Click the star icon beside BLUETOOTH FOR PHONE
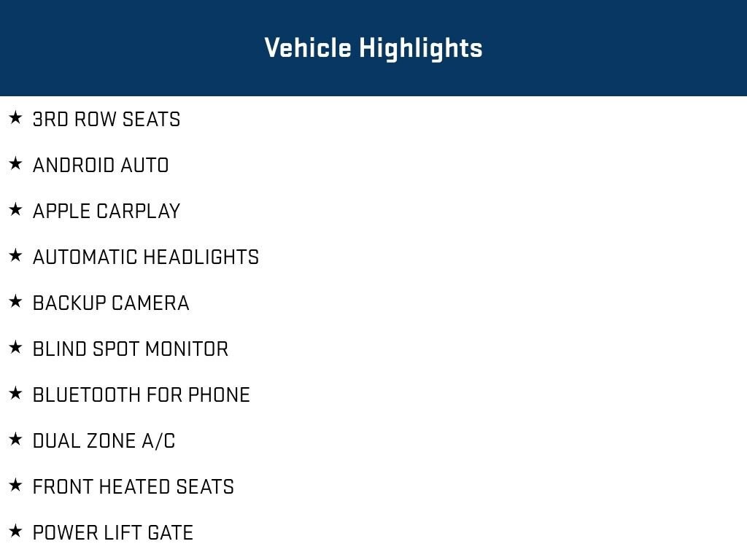Screen dimensions: 747x560 click(15, 394)
